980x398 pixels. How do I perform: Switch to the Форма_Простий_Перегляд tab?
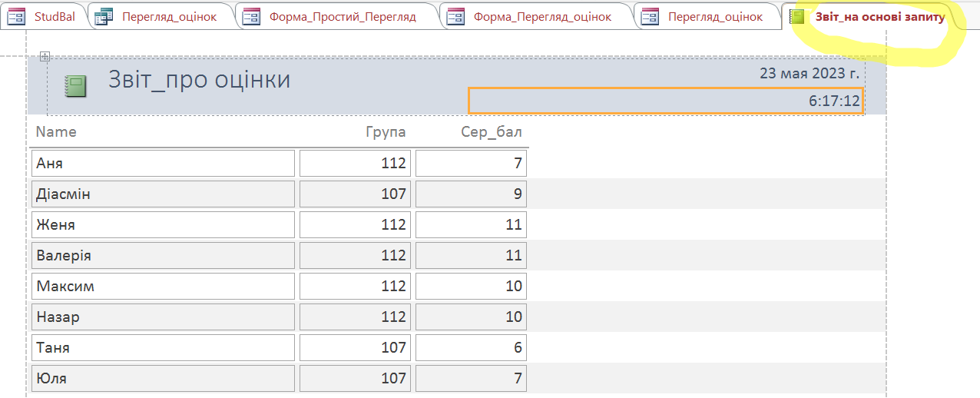click(342, 17)
